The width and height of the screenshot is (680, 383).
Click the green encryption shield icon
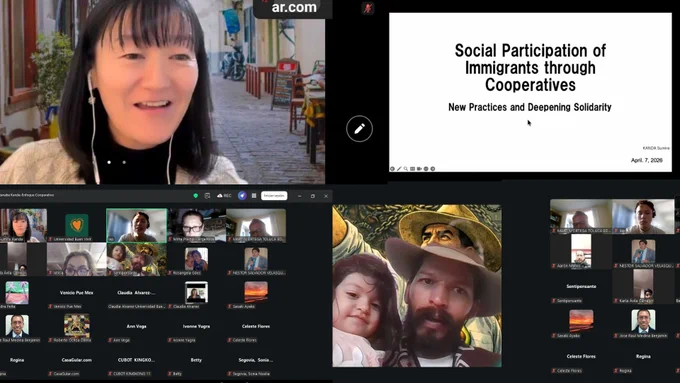click(196, 196)
